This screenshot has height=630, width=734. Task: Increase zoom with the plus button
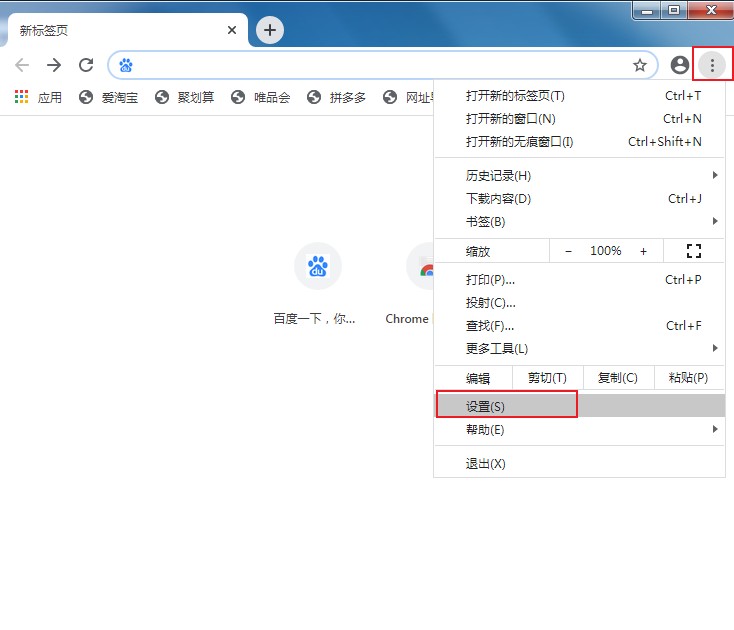click(x=644, y=251)
